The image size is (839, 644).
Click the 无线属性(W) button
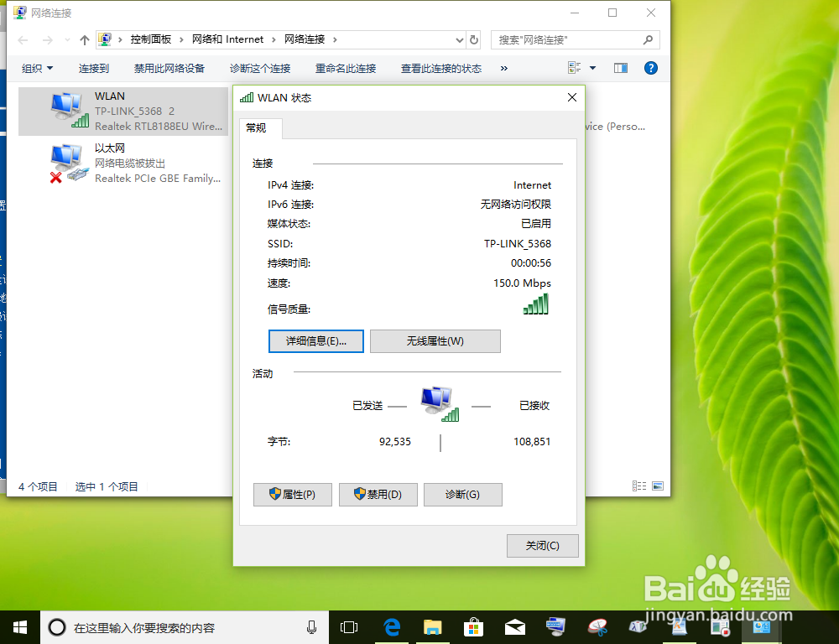tap(435, 341)
